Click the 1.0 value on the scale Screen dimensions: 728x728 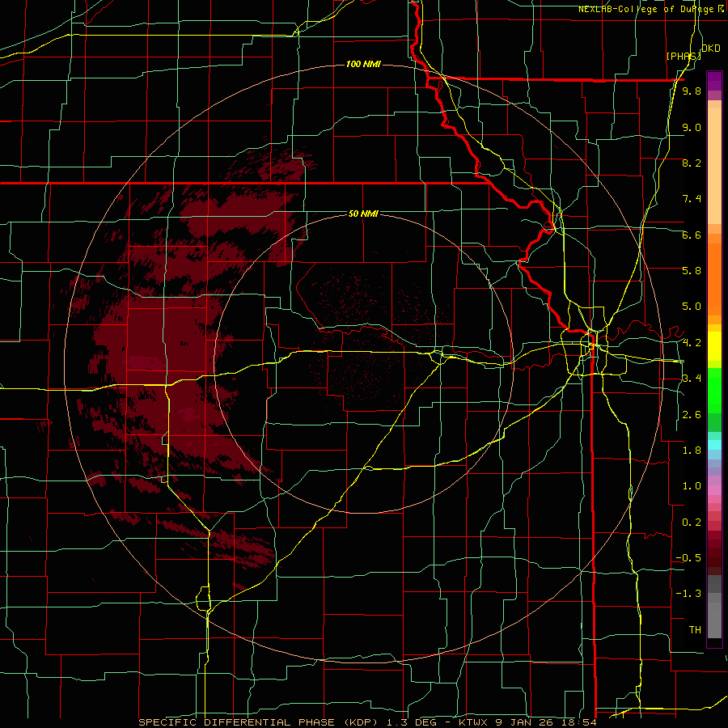(692, 486)
